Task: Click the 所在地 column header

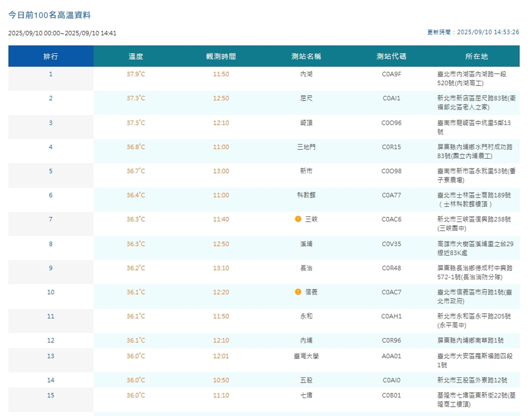Action: tap(477, 56)
